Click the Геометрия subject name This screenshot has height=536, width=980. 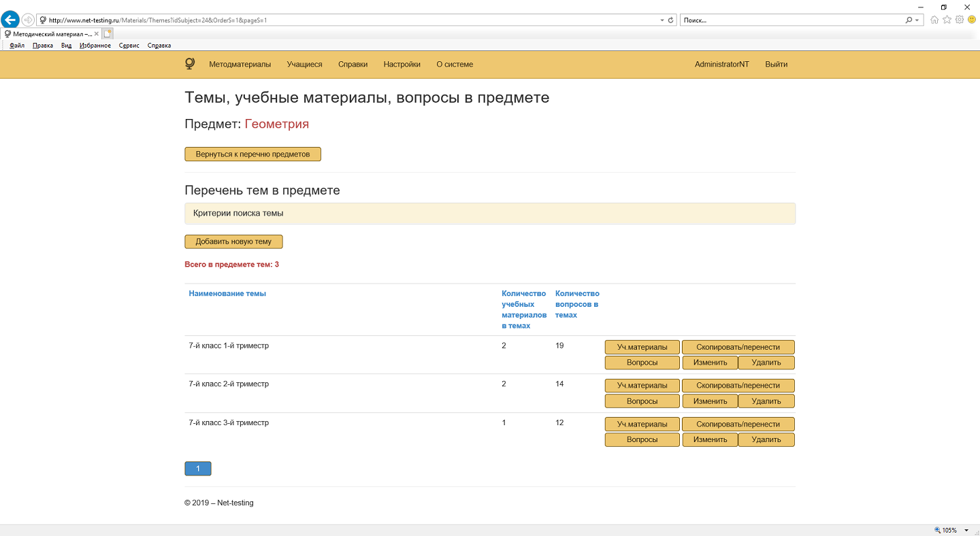tap(277, 124)
